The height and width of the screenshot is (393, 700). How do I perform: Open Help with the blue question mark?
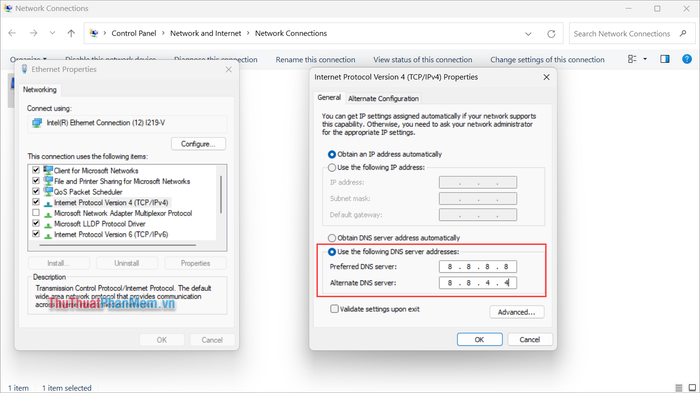coord(687,59)
